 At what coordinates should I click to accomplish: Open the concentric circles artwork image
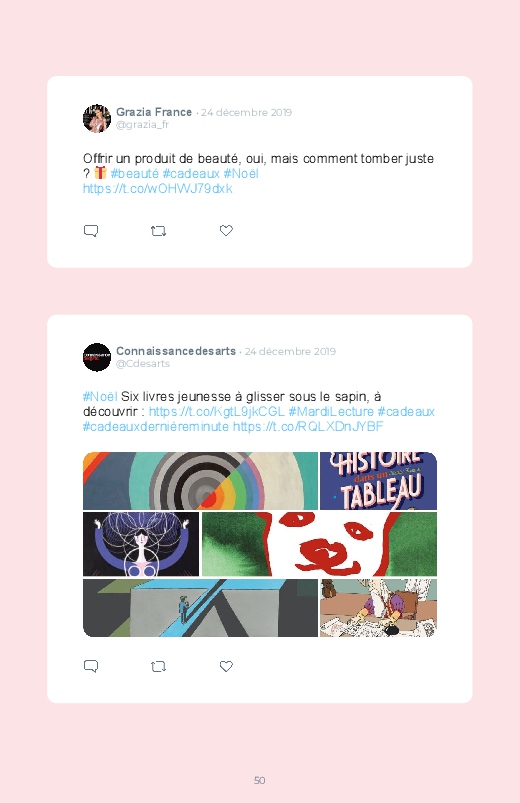click(200, 481)
